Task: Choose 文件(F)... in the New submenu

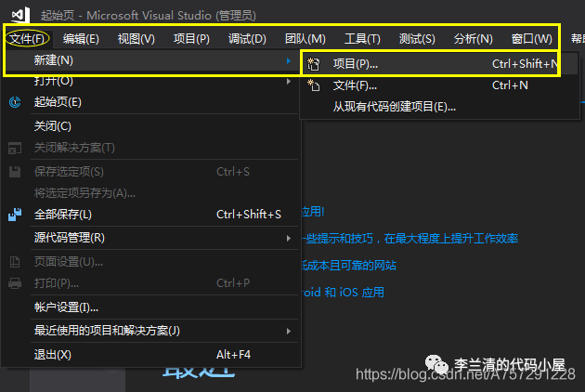Action: (439, 85)
